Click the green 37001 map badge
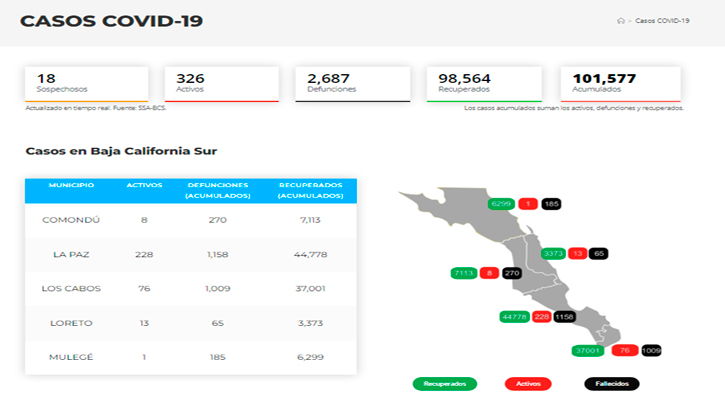725x400 pixels. [x=588, y=351]
